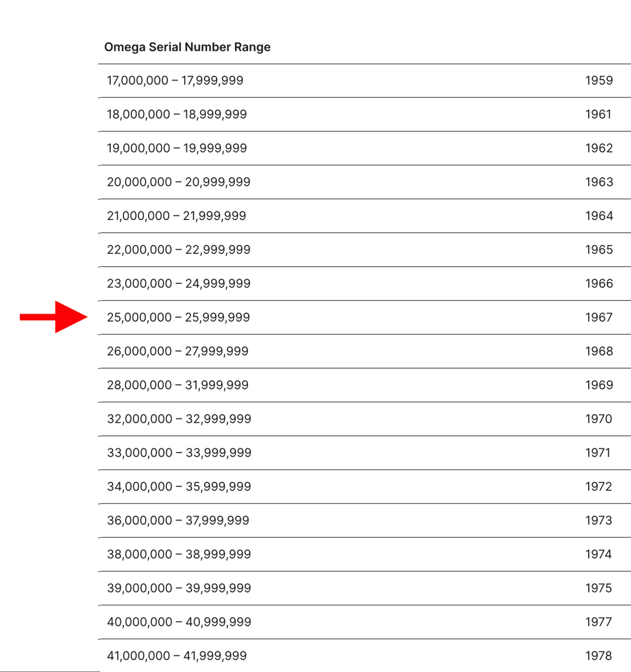Select the 34,000,000 – 35,999,999 range text

179,486
